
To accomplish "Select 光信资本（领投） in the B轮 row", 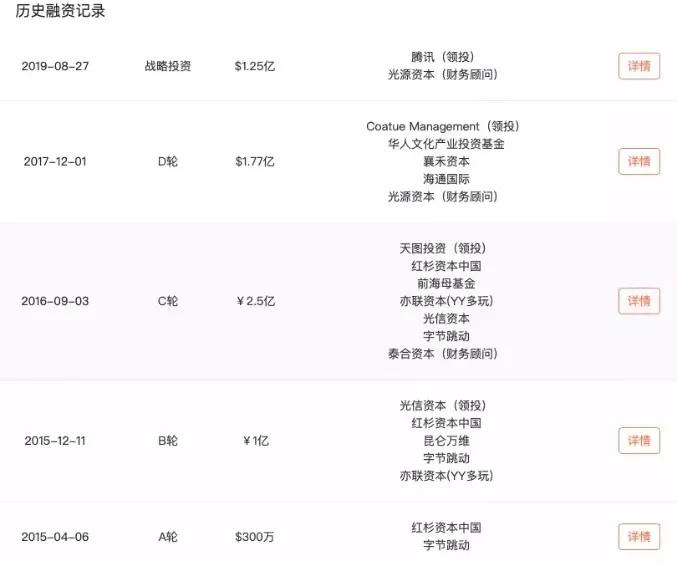I will 442,405.
